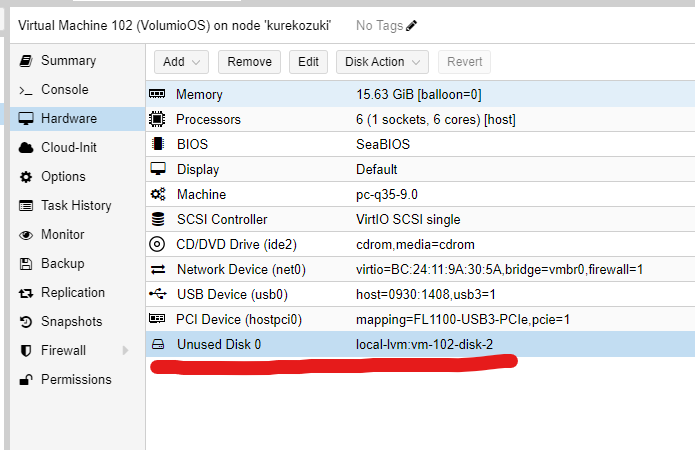The width and height of the screenshot is (695, 450).
Task: Click the Console terminal icon in sidebar
Action: pyautogui.click(x=26, y=90)
